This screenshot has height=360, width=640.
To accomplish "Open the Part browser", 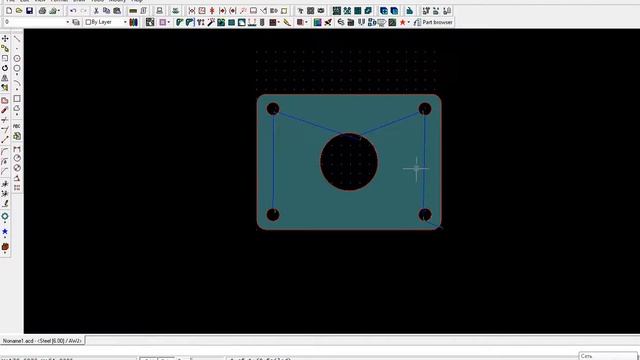I will pyautogui.click(x=433, y=22).
